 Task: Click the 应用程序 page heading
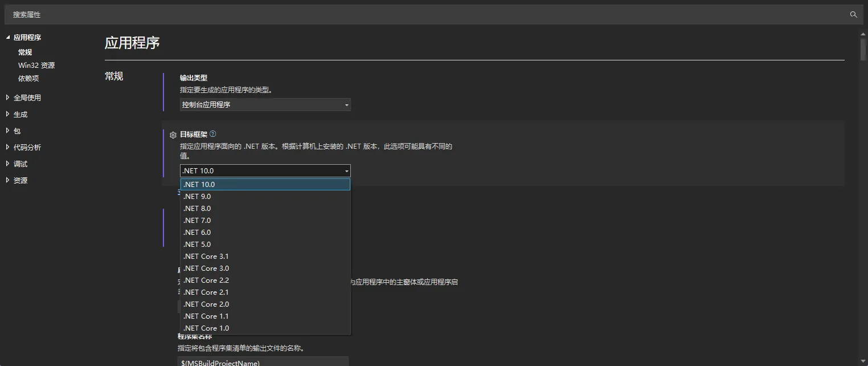click(x=132, y=43)
